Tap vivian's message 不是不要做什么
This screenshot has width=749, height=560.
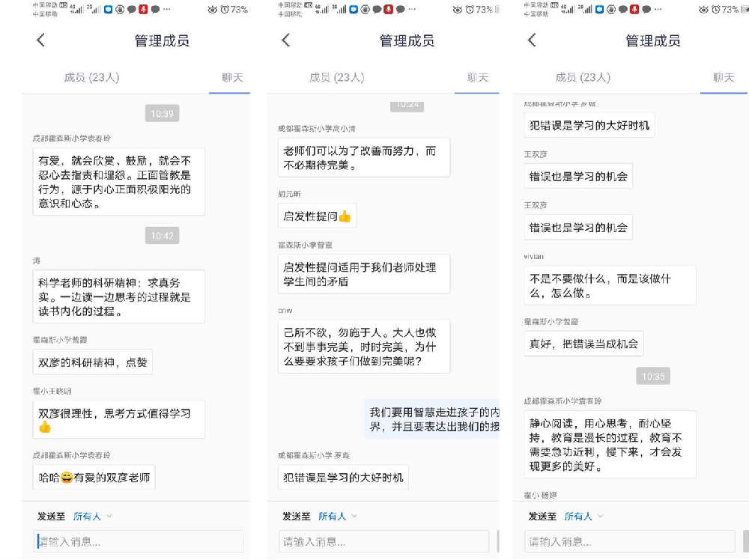(610, 285)
